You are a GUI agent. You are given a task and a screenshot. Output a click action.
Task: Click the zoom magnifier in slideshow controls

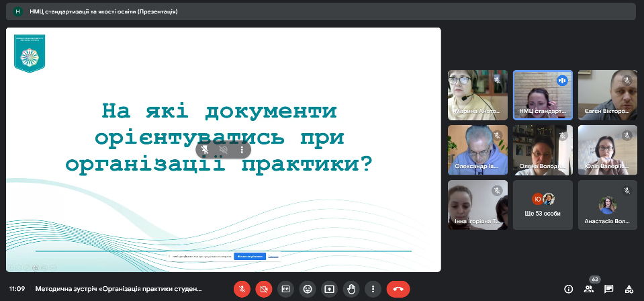(44, 268)
